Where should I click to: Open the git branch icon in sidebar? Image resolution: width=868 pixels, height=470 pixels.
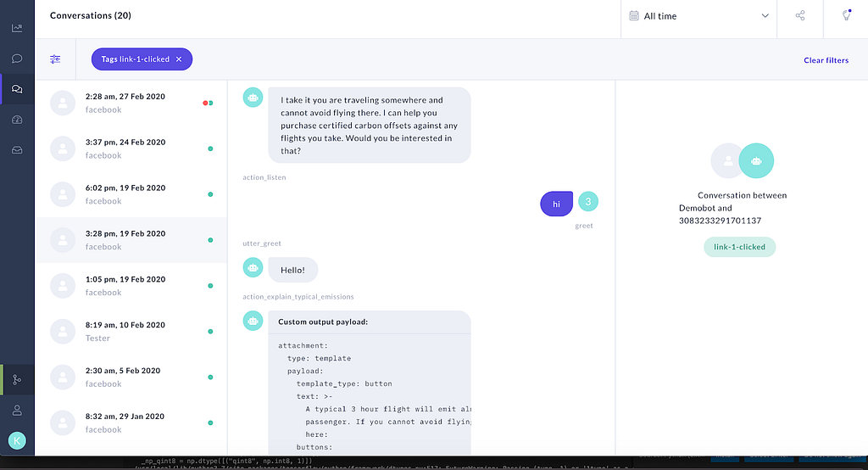click(x=17, y=380)
